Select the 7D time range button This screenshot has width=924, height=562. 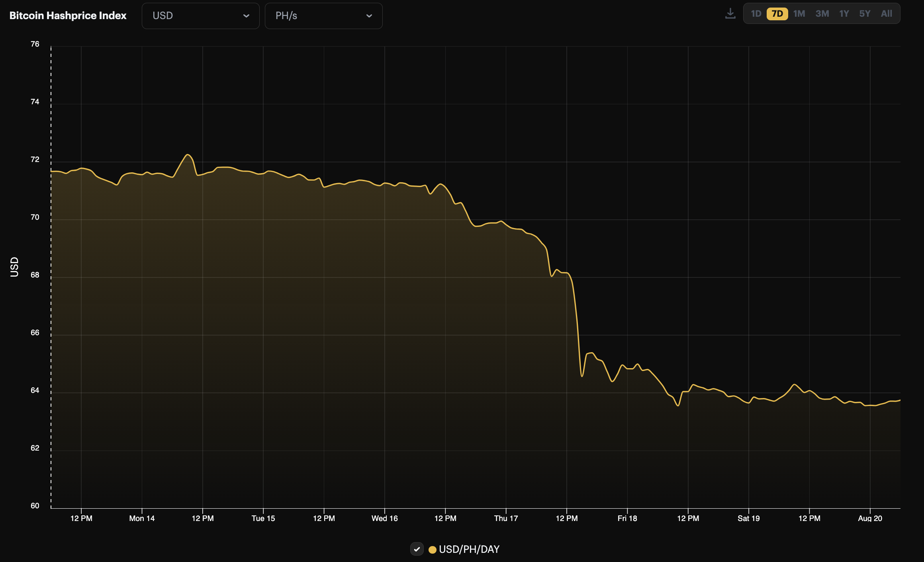coord(777,13)
